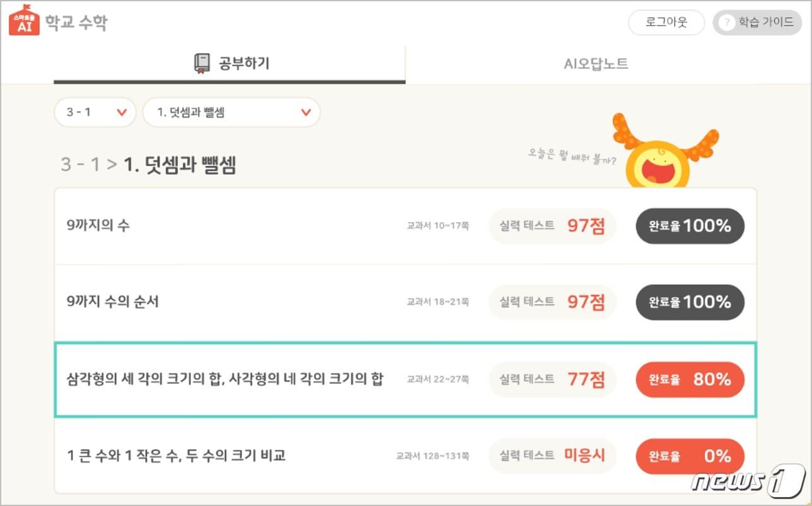Click the 실력 테스트 97점 score for 9까지의 수

pyautogui.click(x=552, y=226)
